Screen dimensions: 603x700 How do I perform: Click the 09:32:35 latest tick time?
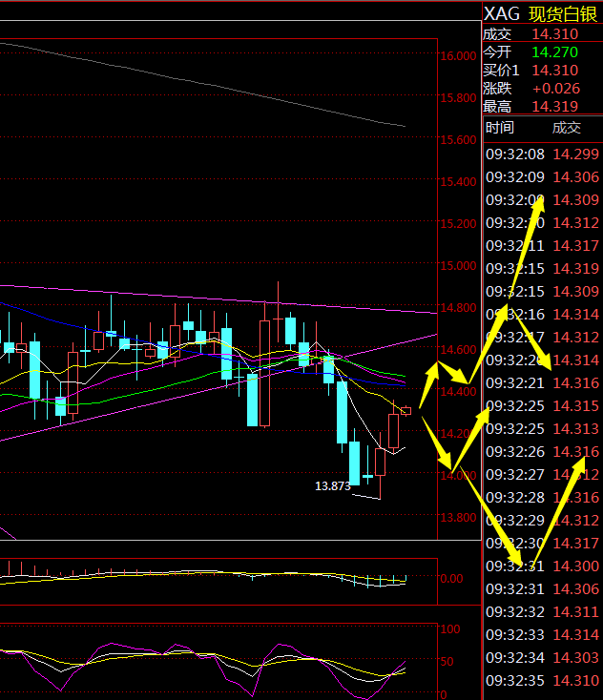pos(515,681)
